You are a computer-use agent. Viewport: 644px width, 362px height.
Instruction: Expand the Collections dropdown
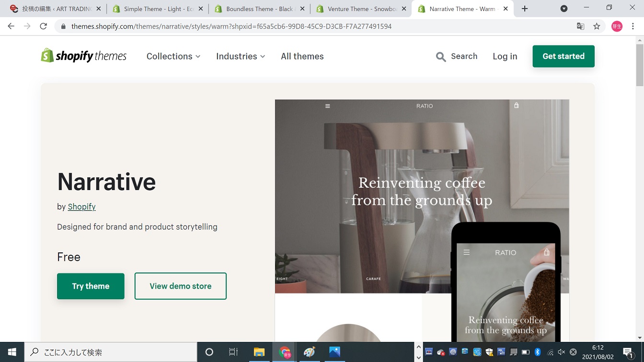tap(173, 57)
